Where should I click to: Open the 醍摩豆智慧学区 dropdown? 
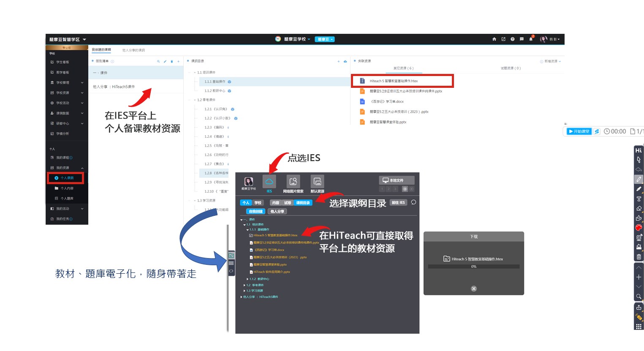point(68,40)
